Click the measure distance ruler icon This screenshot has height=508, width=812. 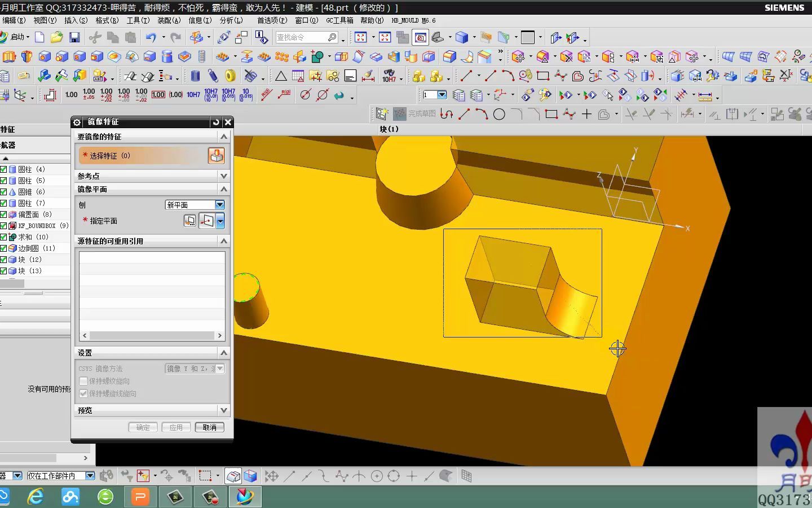click(705, 95)
